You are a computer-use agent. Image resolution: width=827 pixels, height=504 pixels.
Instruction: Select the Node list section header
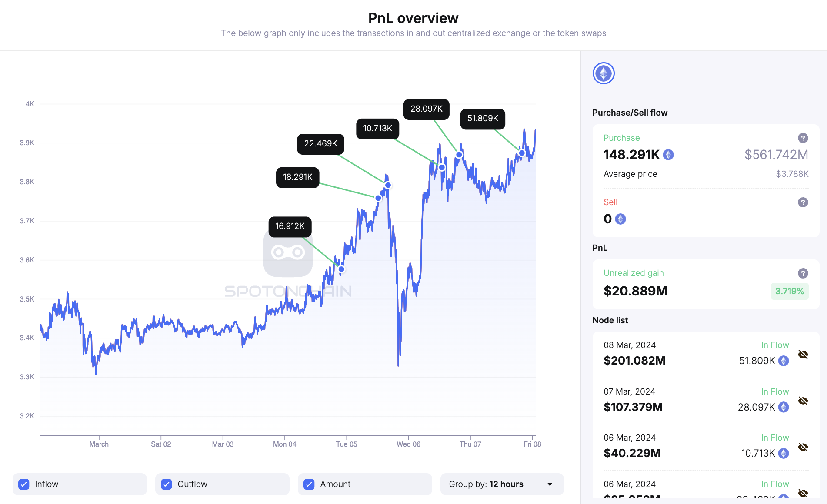click(x=610, y=320)
